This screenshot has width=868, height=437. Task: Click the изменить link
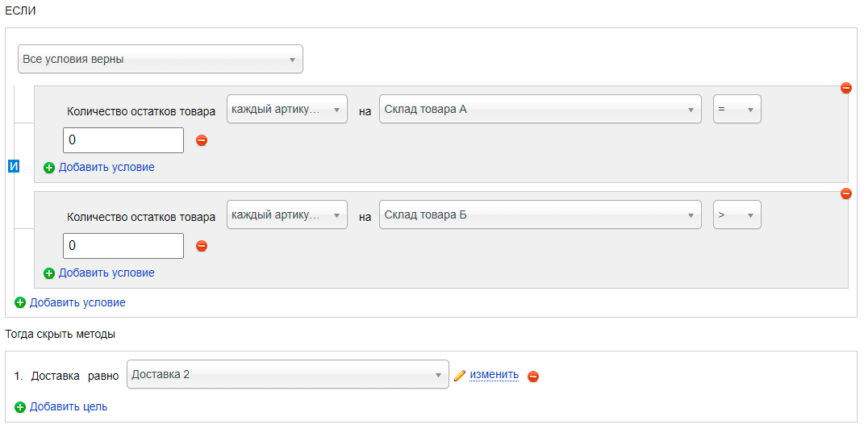pyautogui.click(x=495, y=374)
